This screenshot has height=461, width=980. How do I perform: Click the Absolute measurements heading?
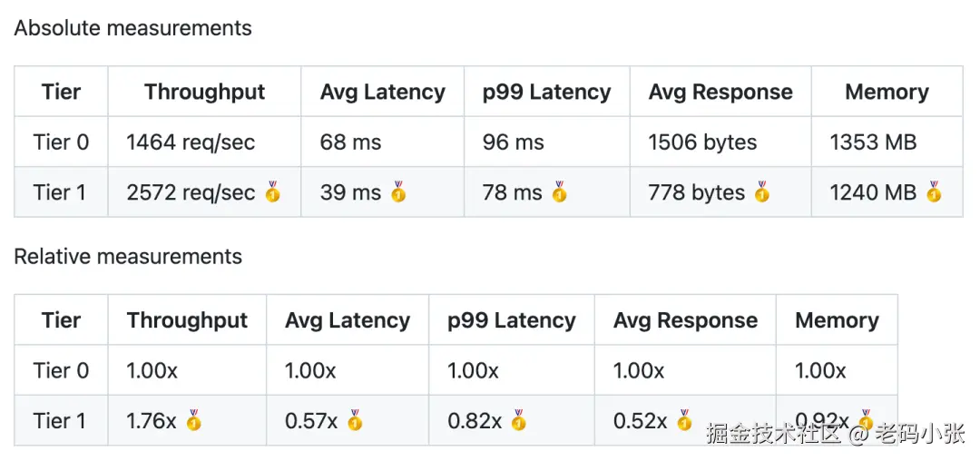133,28
